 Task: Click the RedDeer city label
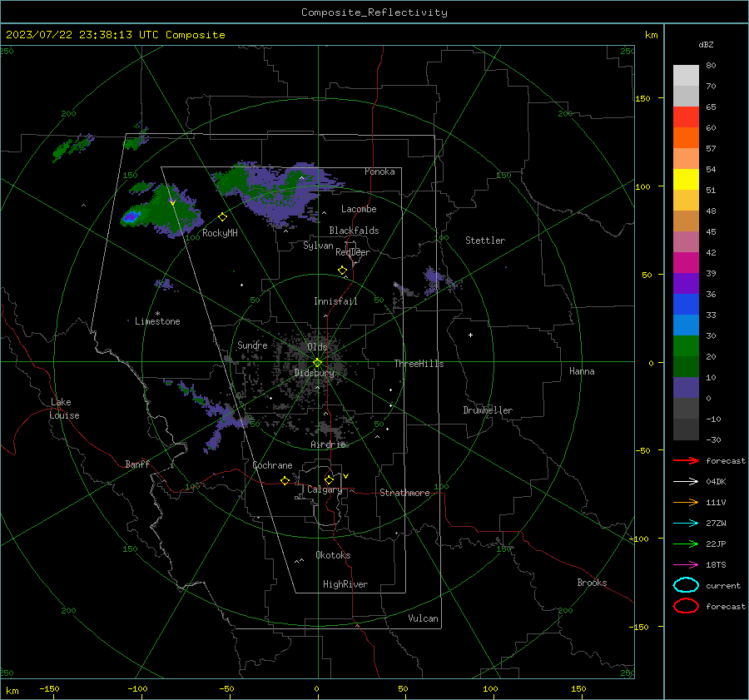pos(353,252)
